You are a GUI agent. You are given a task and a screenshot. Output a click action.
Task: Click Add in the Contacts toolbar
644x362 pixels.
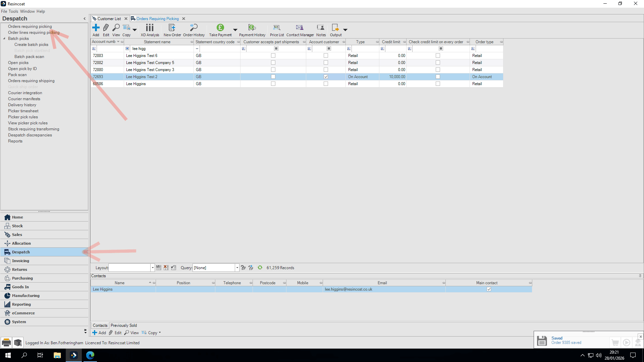click(99, 333)
